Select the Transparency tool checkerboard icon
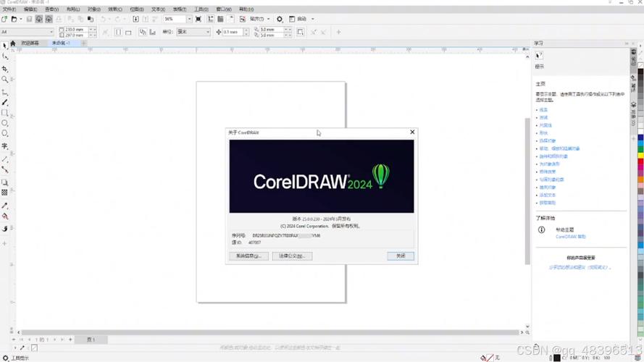The image size is (644, 362). coord(4,193)
